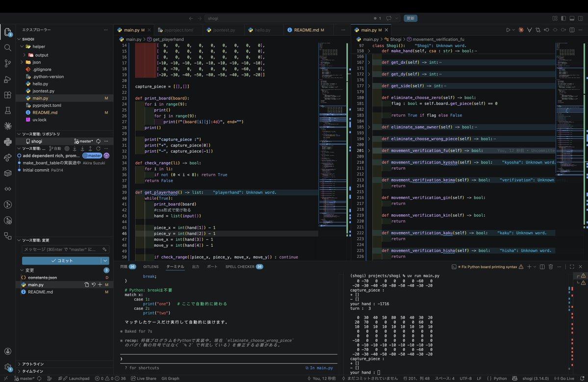This screenshot has height=382, width=588.
Task: Unfold the get_dx method at line 167
Action: point(369,63)
